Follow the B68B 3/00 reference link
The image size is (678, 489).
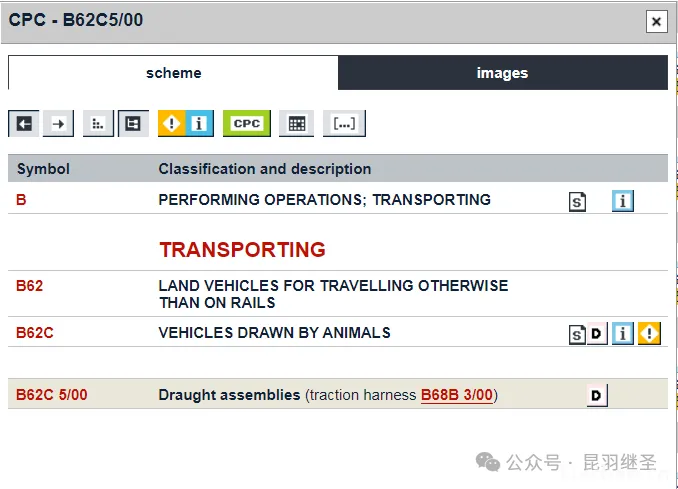(x=456, y=395)
